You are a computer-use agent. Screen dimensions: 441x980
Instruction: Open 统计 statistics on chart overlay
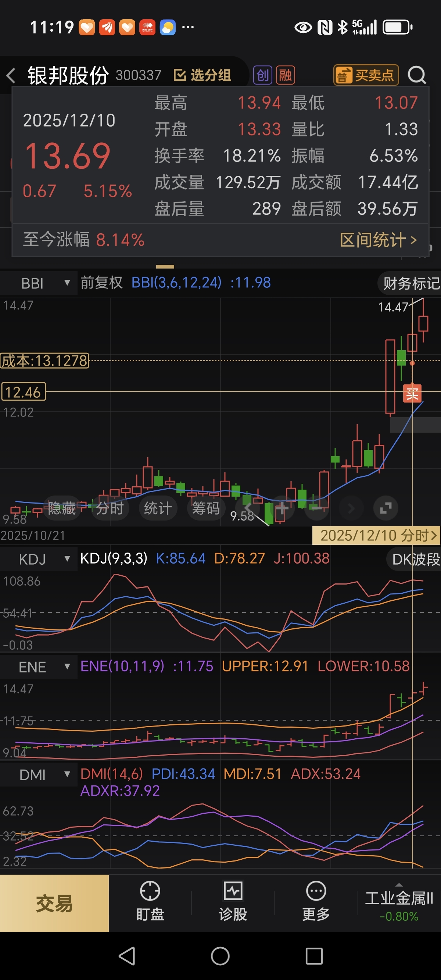[x=158, y=508]
